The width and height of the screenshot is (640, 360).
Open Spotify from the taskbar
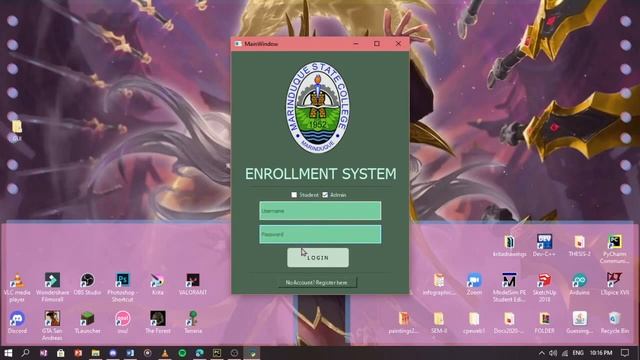182,353
